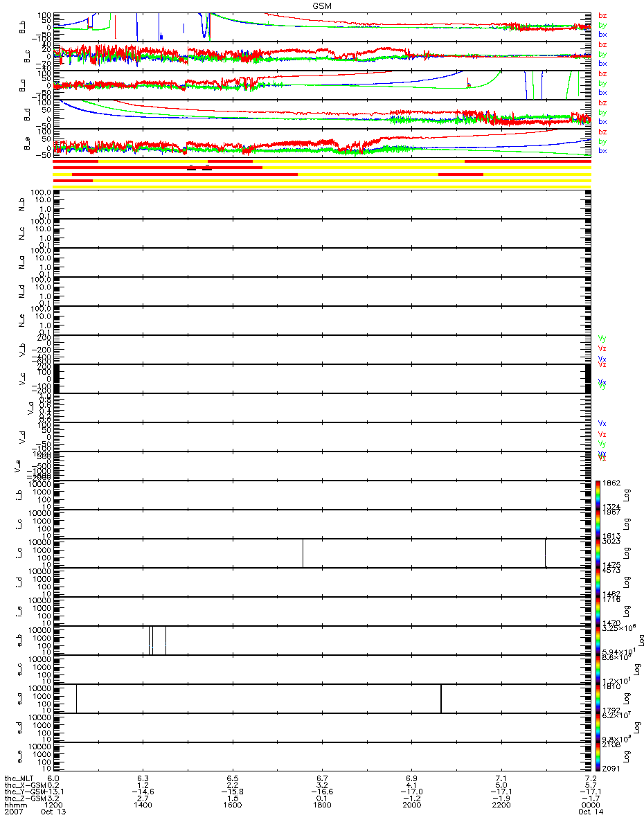This screenshot has height=831, width=644.
Task: Click the blue bx legend of B_e panel
Action: click(602, 151)
